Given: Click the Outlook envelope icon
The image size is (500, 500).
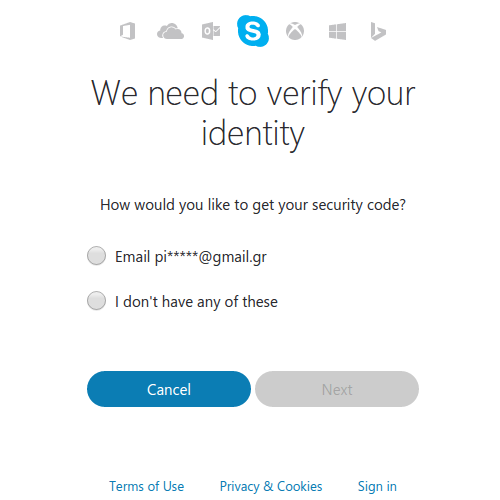Looking at the screenshot, I should (x=211, y=31).
